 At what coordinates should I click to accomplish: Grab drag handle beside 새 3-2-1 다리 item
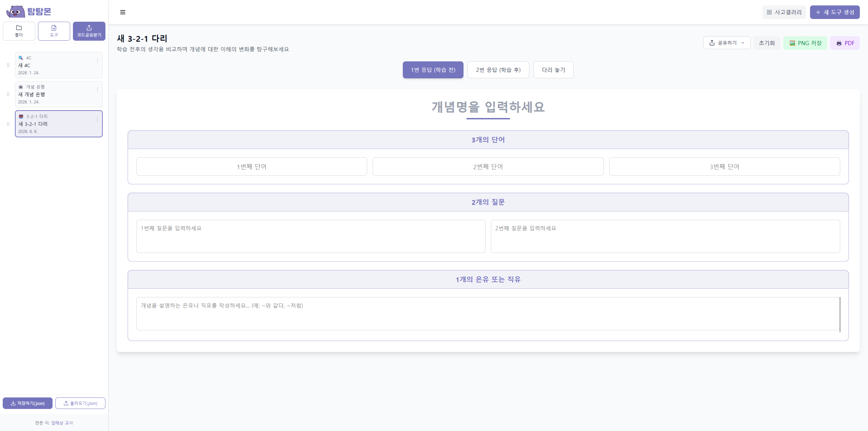(x=8, y=124)
